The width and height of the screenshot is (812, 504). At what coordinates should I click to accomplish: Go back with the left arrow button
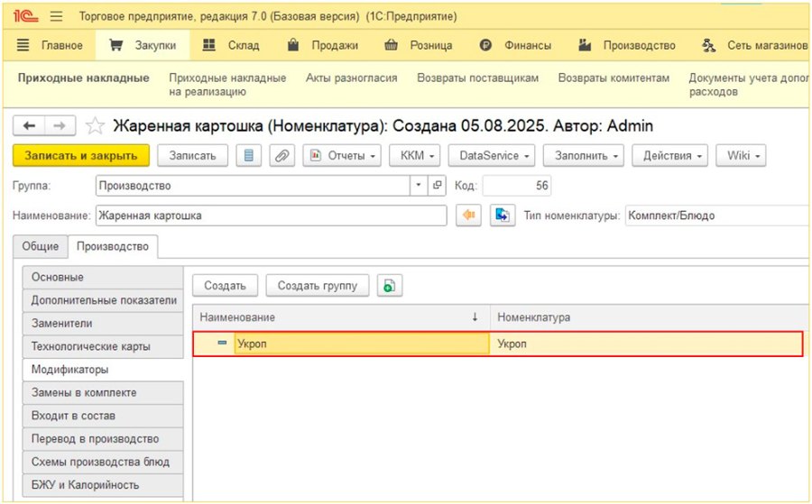(29, 125)
